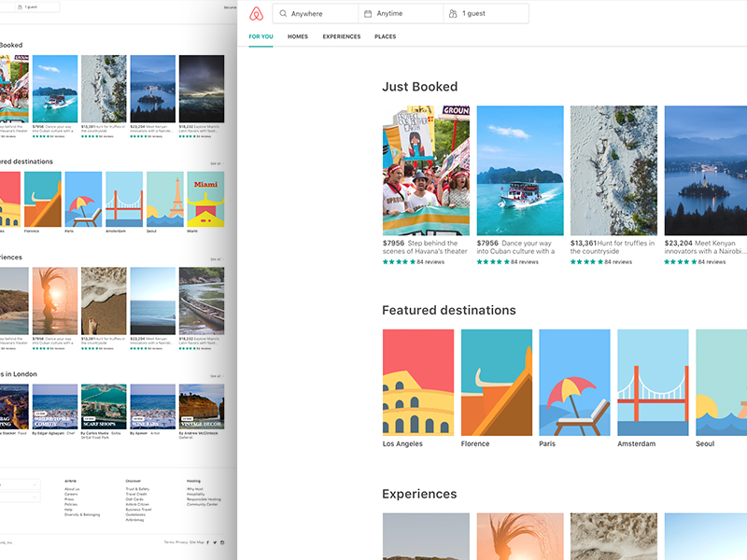The image size is (747, 560).
Task: Switch to the FOR YOU tab
Action: (x=261, y=36)
